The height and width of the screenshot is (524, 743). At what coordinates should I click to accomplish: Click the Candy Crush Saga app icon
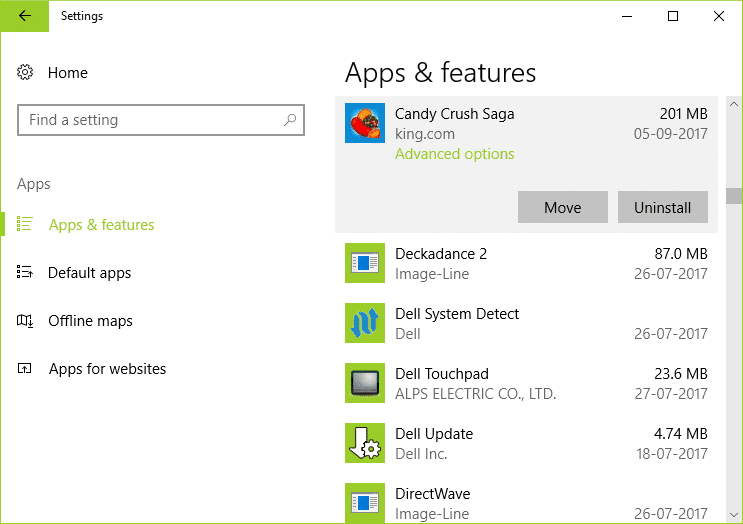click(x=365, y=123)
